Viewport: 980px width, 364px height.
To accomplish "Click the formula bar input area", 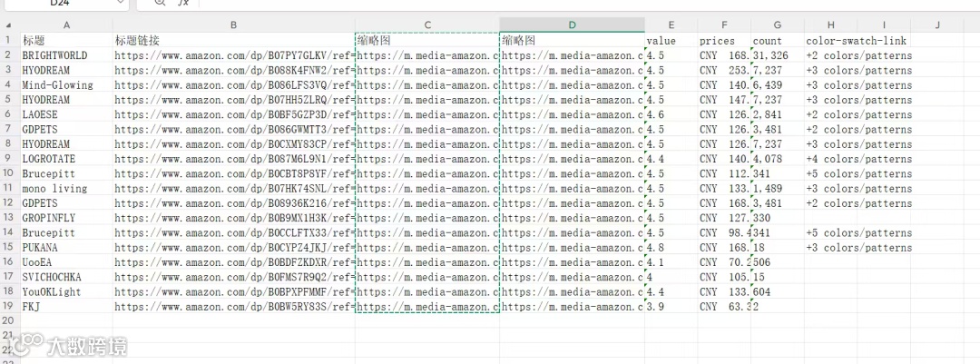I will [x=587, y=3].
